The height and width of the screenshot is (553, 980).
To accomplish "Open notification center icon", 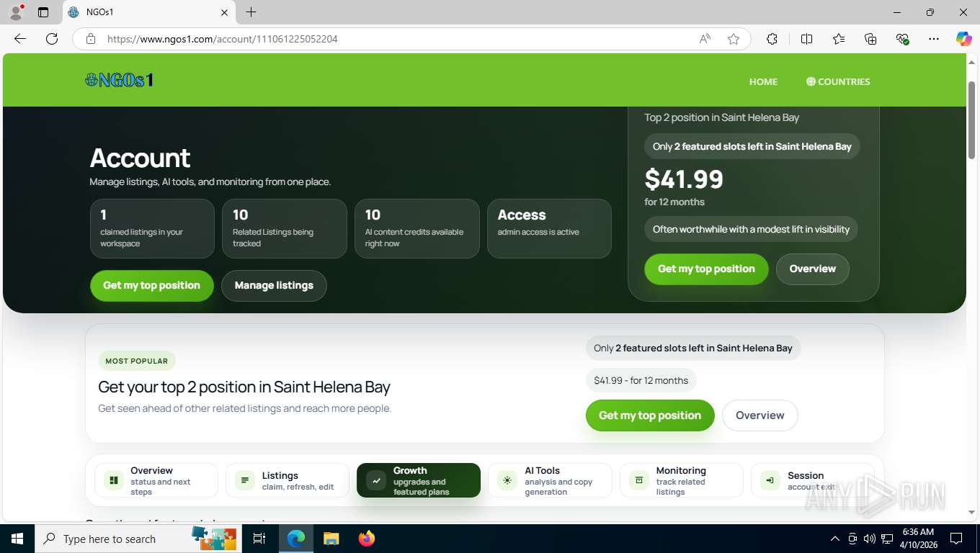I will (956, 539).
